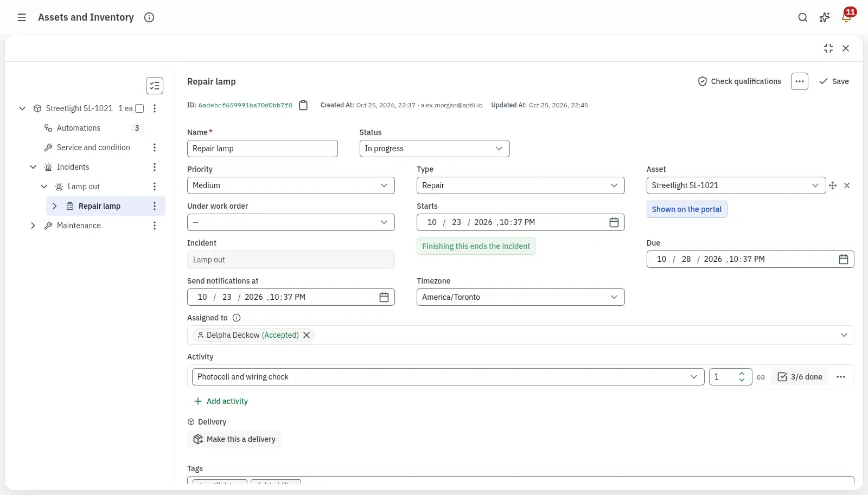This screenshot has height=495, width=868.
Task: Open the three-dot menu beside Save
Action: click(800, 81)
